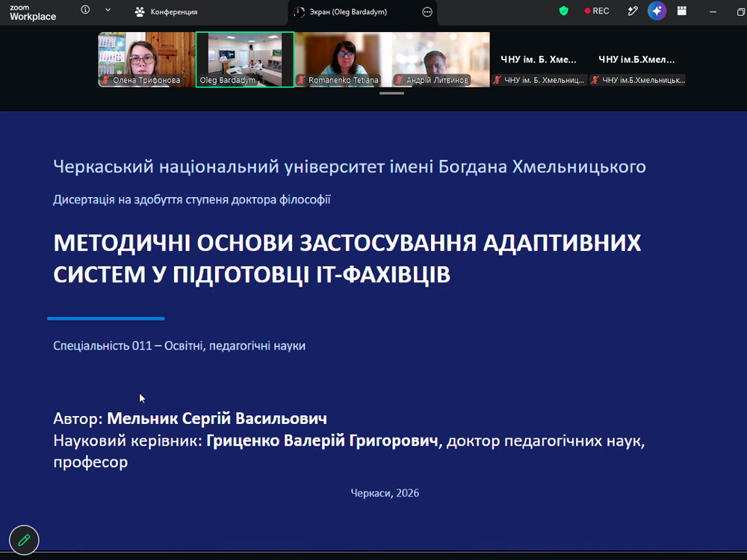The width and height of the screenshot is (747, 560).
Task: Click the REC recording indicator
Action: coord(597,11)
